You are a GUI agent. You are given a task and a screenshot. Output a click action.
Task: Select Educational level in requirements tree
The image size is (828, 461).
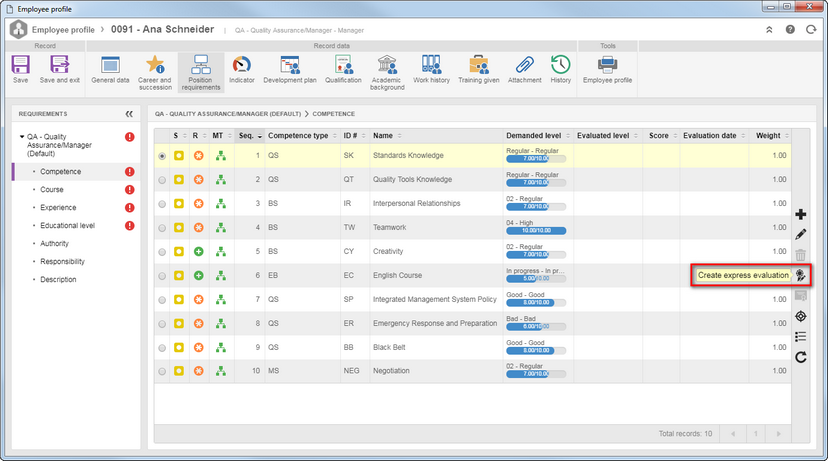coord(68,225)
